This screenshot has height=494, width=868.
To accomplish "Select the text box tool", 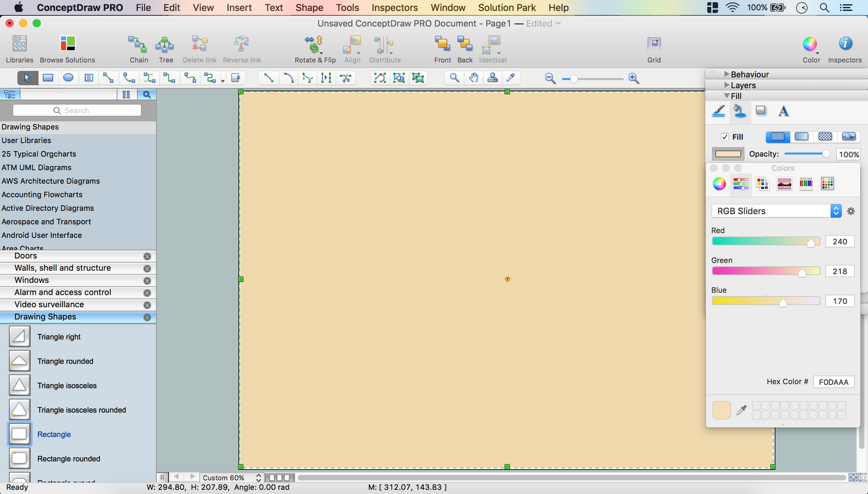I will coord(89,78).
